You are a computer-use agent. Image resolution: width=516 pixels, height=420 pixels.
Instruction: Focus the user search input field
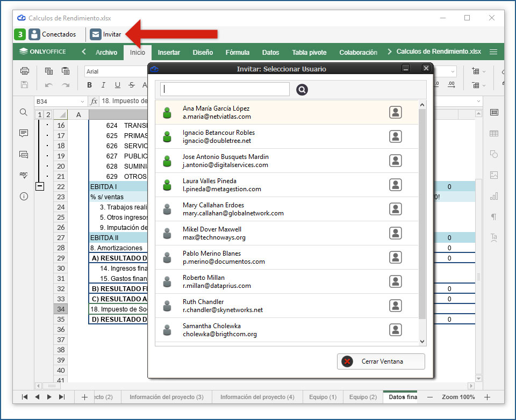click(x=225, y=89)
